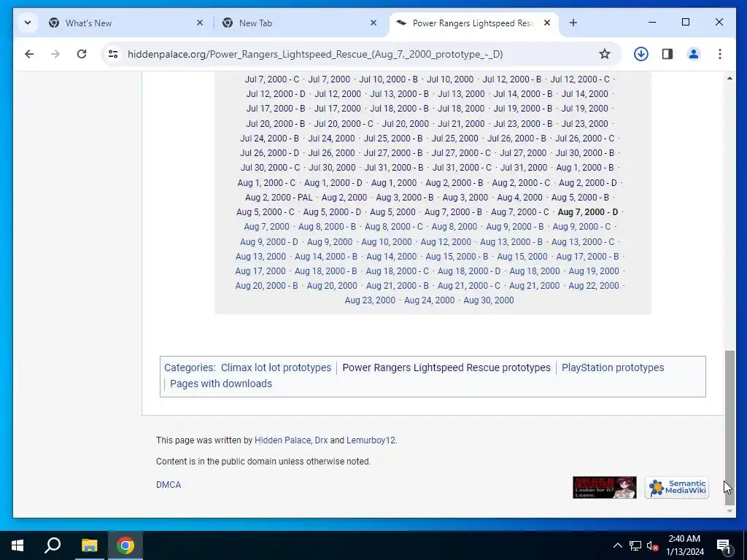This screenshot has height=560, width=747.
Task: Open the Hidden Palace author link
Action: [x=282, y=440]
